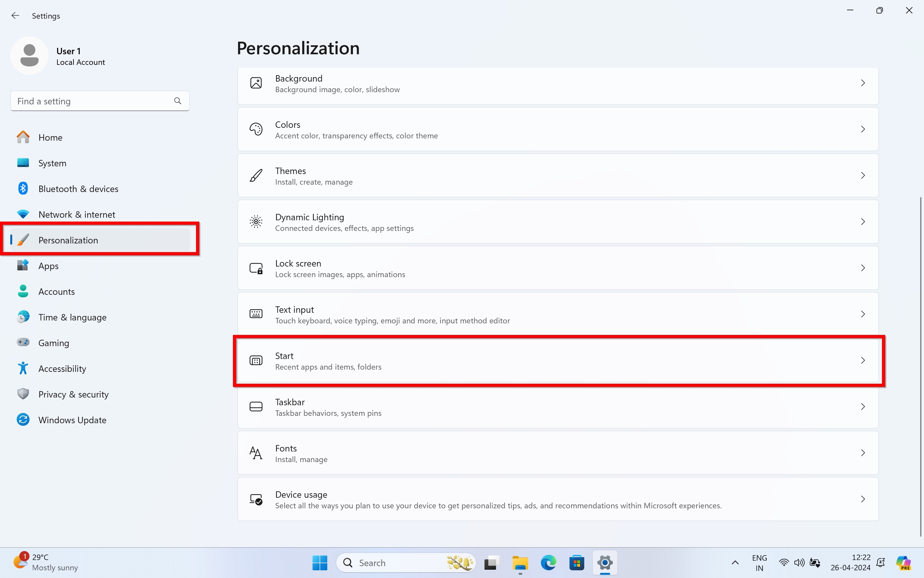
Task: Click the taskbar Search box
Action: click(x=406, y=563)
